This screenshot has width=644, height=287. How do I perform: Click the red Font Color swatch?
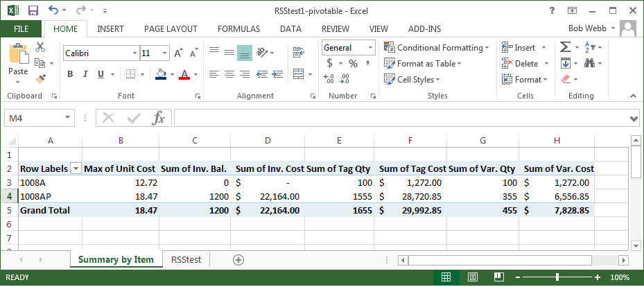(x=184, y=74)
